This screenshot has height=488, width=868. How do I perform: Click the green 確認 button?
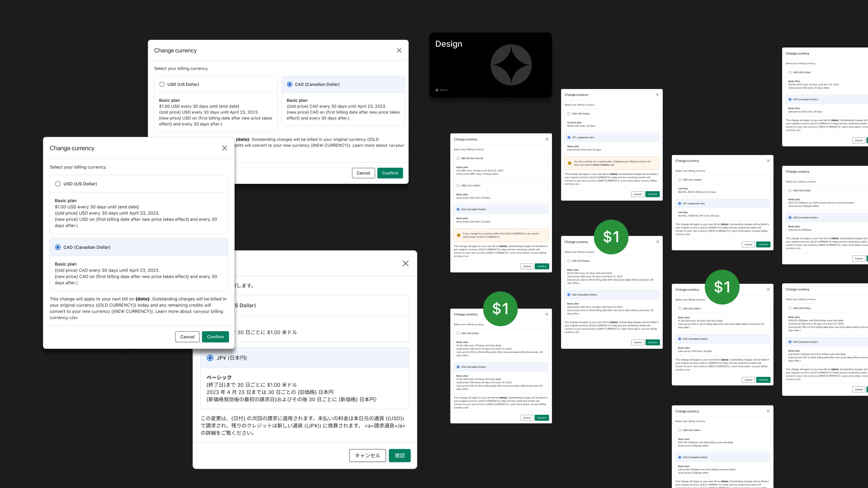[x=400, y=455]
